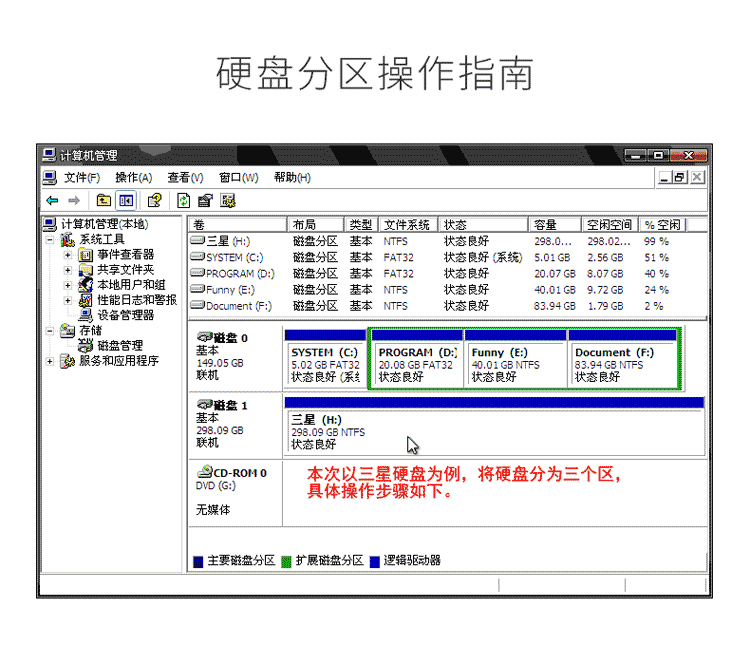
Task: Click the CD-ROM 0 drive icon
Action: click(205, 471)
